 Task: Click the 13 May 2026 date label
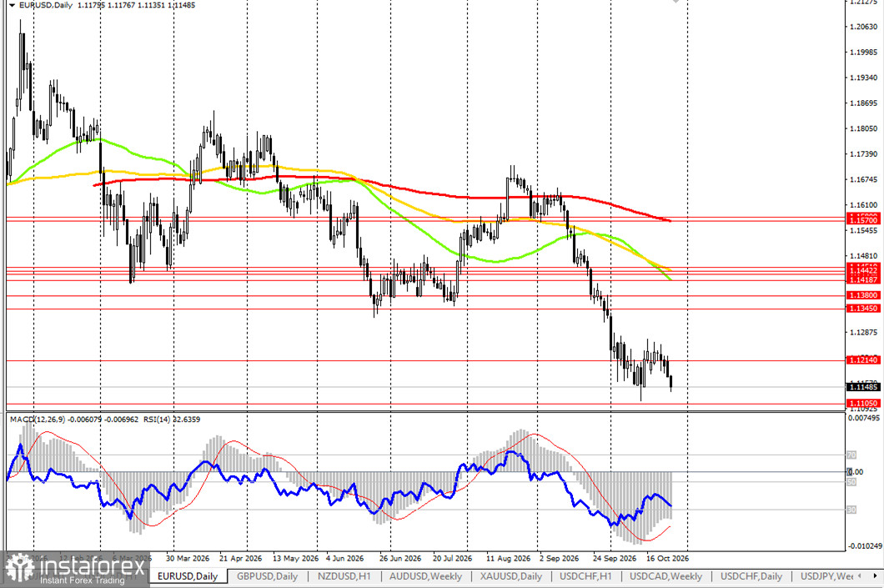(x=295, y=558)
